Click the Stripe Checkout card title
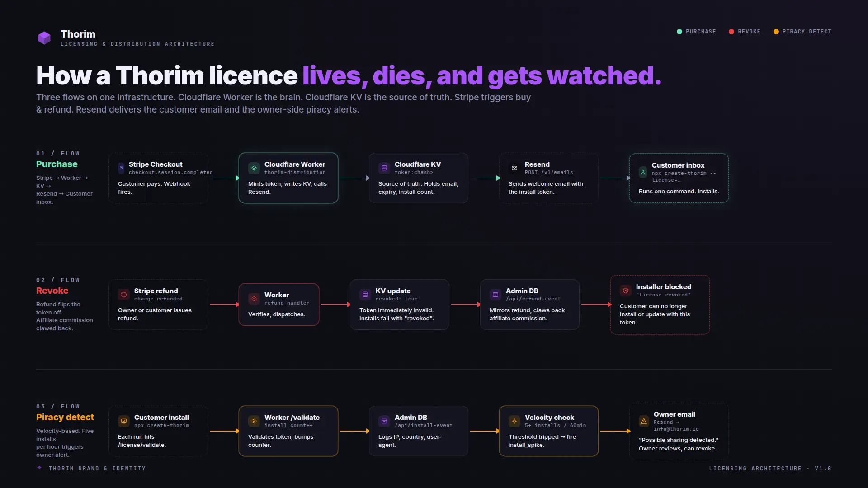Image resolution: width=868 pixels, height=488 pixels. pyautogui.click(x=156, y=164)
